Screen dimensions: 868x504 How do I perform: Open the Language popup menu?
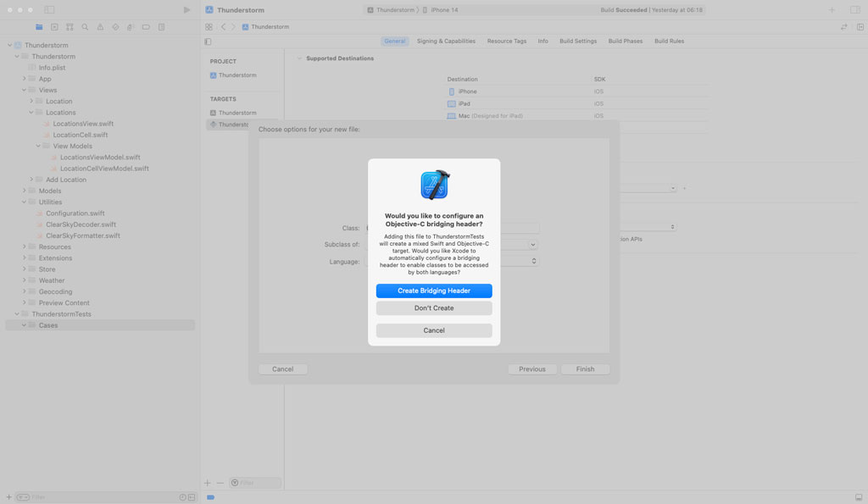532,261
